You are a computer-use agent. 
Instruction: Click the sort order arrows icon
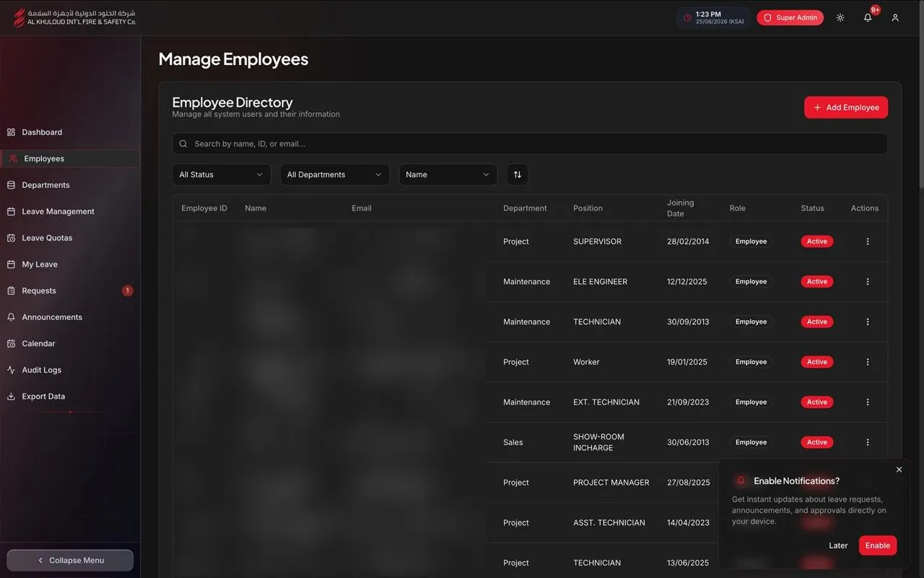pyautogui.click(x=518, y=174)
